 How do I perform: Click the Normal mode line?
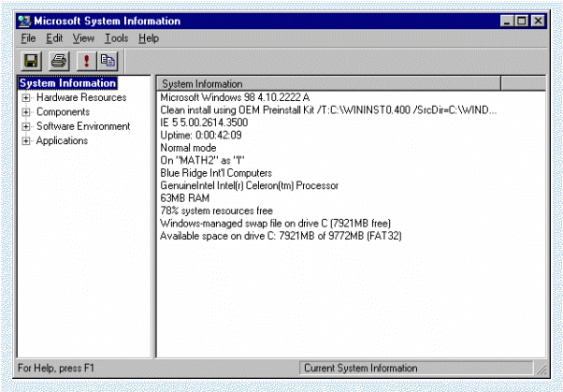pos(188,148)
